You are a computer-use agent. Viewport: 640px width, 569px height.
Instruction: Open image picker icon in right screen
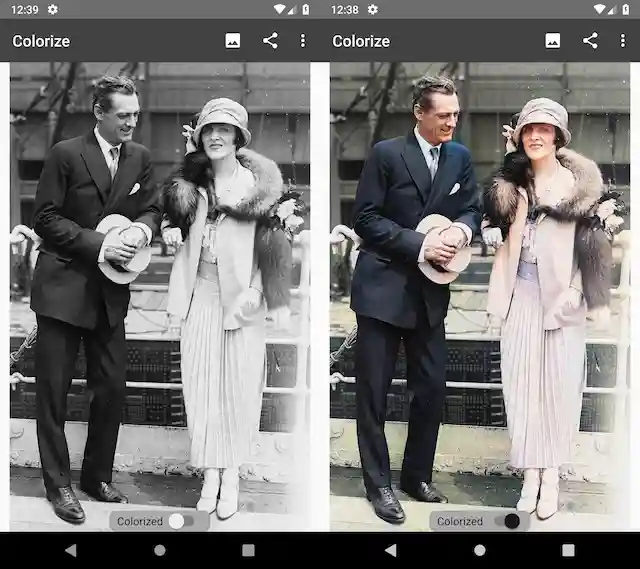click(553, 41)
